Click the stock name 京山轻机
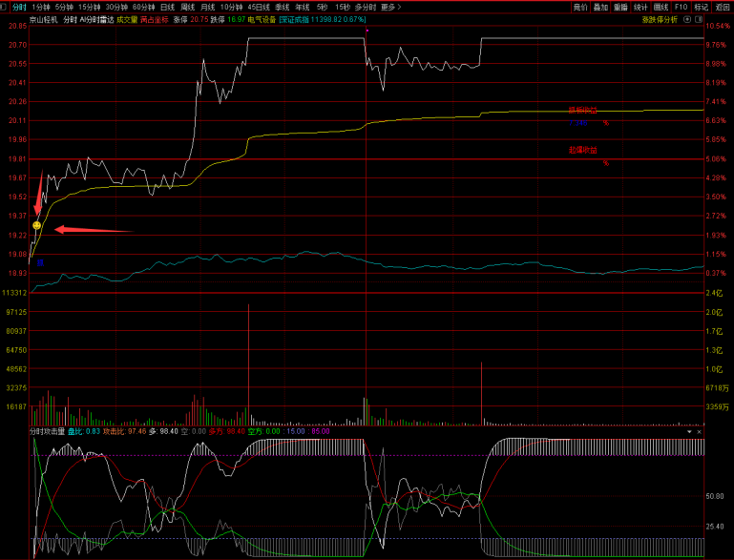The height and width of the screenshot is (560, 734). 44,20
